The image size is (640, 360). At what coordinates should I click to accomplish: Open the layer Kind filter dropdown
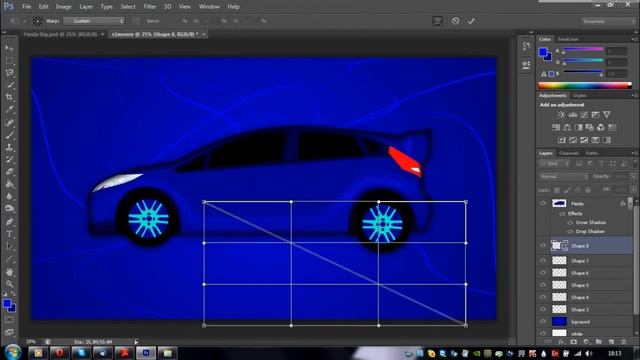pos(554,164)
